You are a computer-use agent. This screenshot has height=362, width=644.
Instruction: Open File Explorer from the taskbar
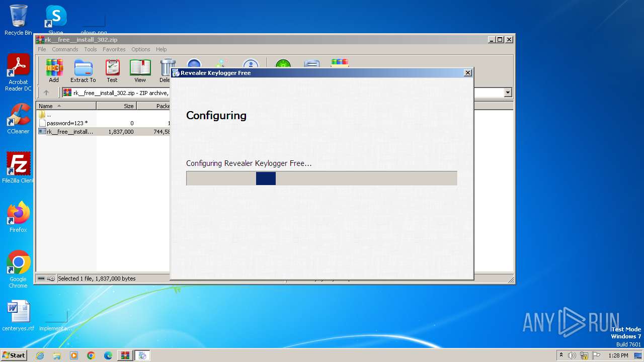click(x=57, y=355)
